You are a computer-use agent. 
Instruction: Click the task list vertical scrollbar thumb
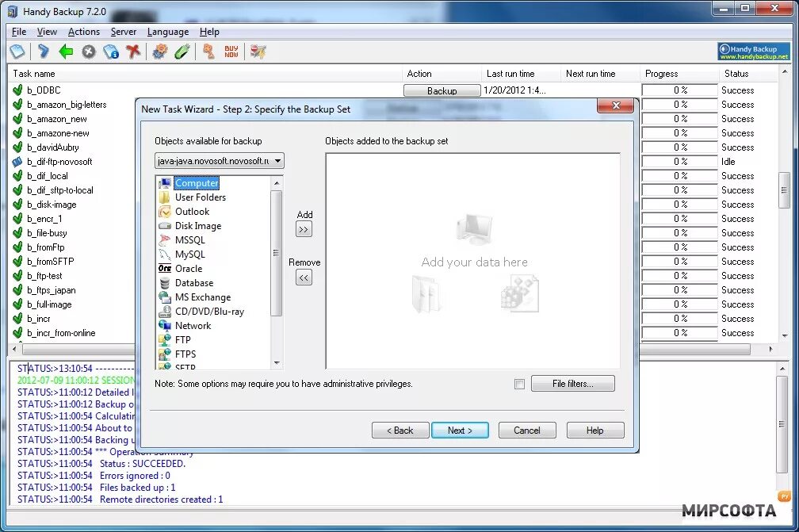784,190
